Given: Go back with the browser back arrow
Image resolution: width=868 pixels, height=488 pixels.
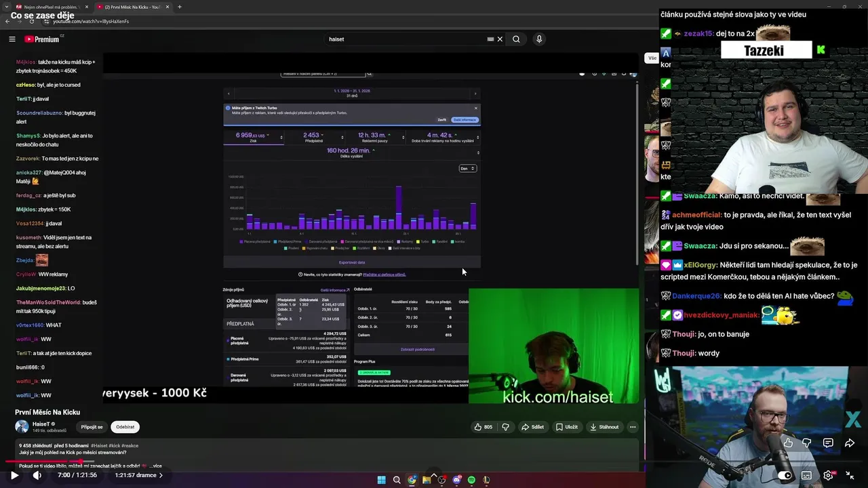Looking at the screenshot, I should click(x=8, y=21).
